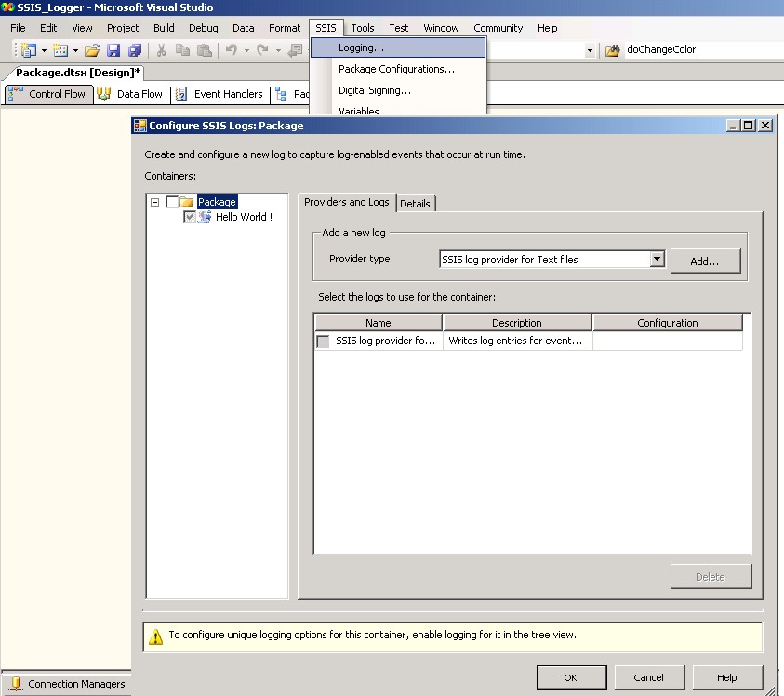This screenshot has width=784, height=696.
Task: Click the doChangeColor find box
Action: click(704, 49)
